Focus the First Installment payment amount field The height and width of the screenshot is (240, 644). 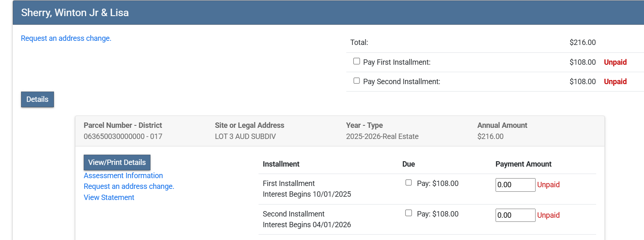pos(515,185)
